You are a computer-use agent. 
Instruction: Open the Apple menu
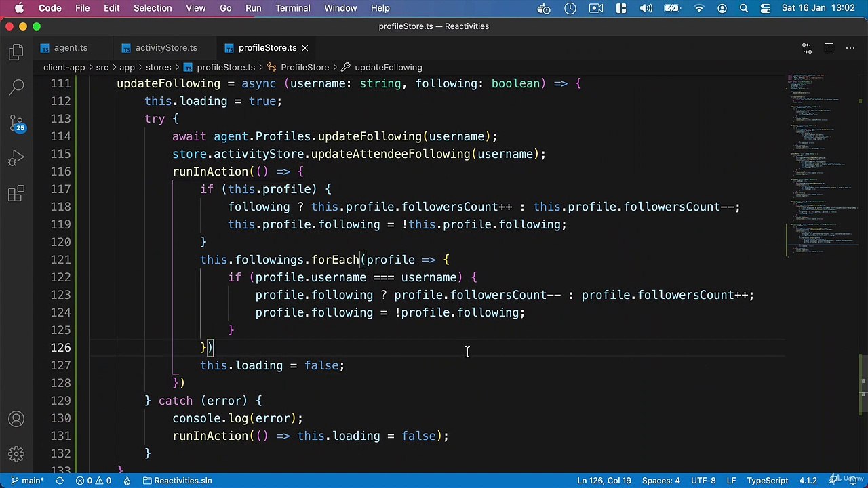pyautogui.click(x=19, y=8)
